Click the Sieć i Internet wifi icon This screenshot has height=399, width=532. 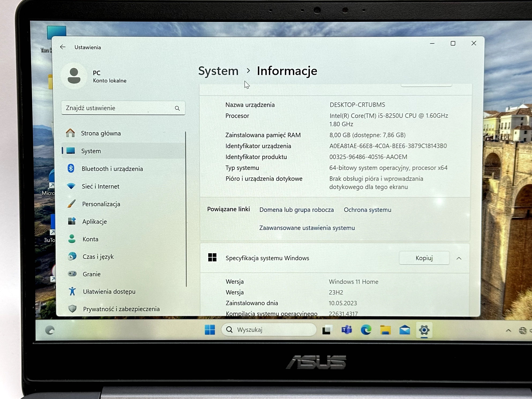71,186
